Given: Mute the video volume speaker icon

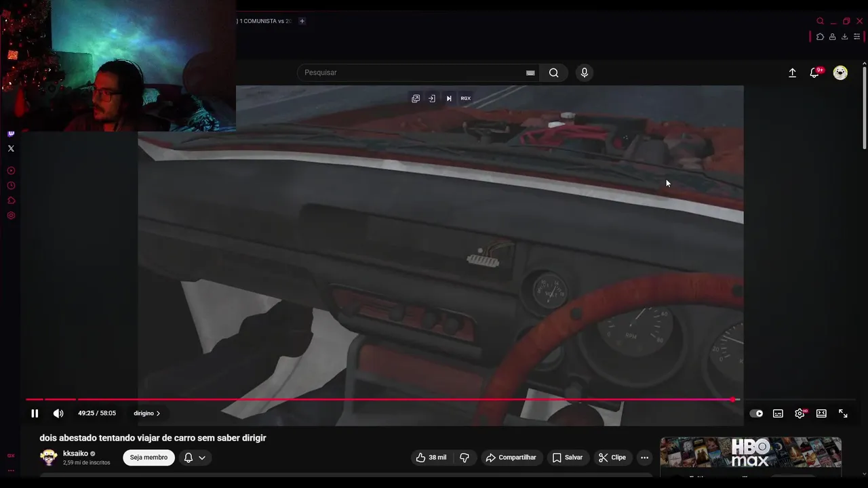Looking at the screenshot, I should (58, 413).
